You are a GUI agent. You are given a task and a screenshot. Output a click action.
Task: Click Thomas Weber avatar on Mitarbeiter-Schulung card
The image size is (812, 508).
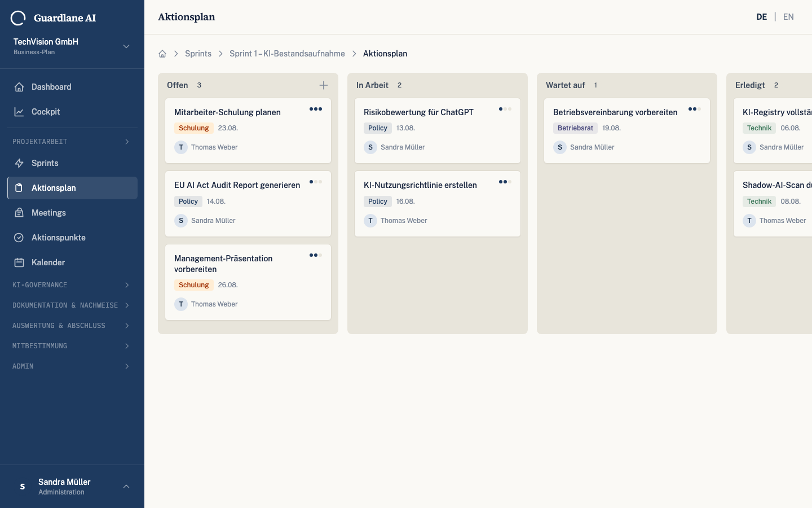(x=181, y=147)
